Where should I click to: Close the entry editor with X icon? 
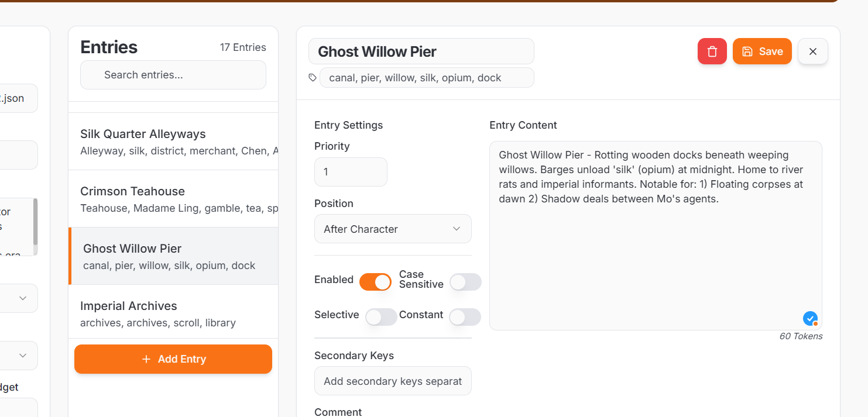point(812,51)
